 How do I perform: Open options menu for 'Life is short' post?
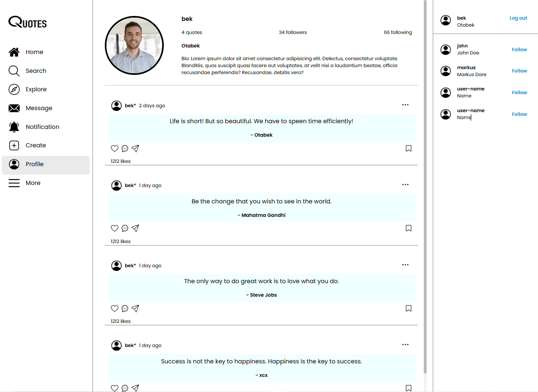pos(405,105)
